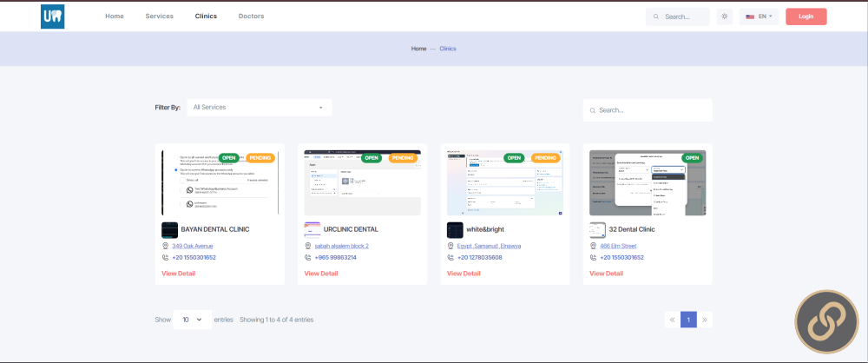View Detail of BAYAN DENTAL CLINIC
The width and height of the screenshot is (868, 363).
(x=178, y=274)
